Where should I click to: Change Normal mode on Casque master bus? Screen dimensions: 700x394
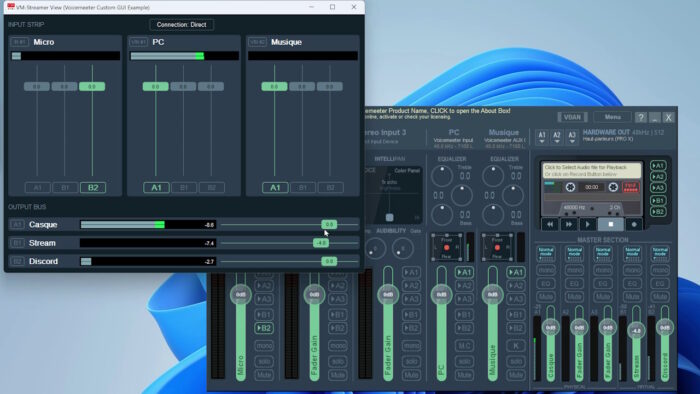pos(546,254)
